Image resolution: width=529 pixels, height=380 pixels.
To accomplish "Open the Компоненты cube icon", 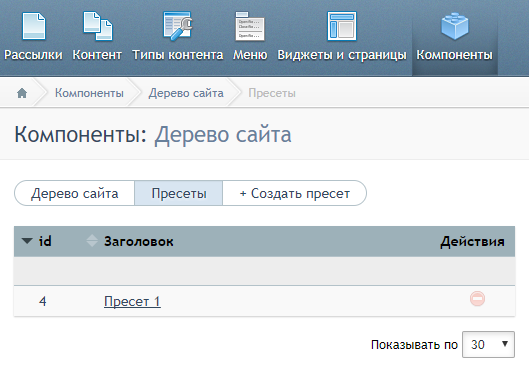I will coord(454,26).
